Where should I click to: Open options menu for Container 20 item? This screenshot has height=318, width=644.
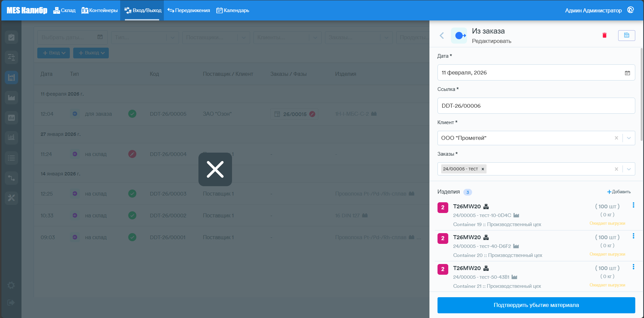[633, 236]
